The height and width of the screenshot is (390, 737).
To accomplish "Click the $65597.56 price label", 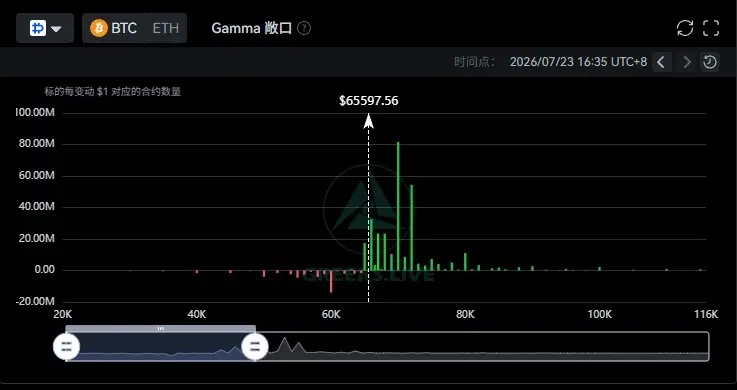I will pos(368,101).
